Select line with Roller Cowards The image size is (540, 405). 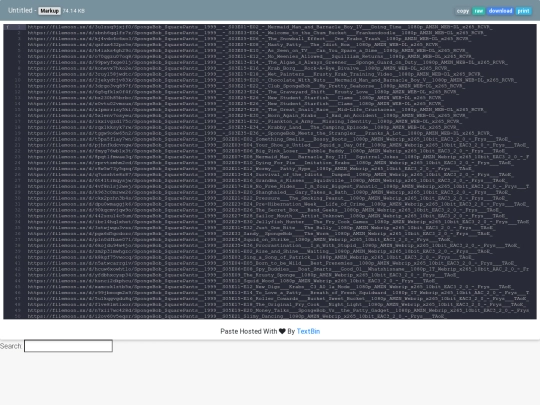tap(277, 299)
